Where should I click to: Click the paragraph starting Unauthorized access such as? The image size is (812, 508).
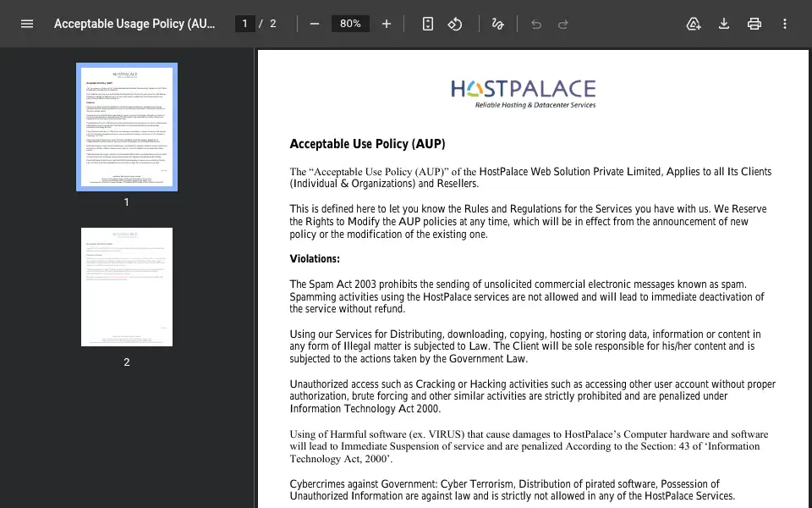[x=532, y=396]
